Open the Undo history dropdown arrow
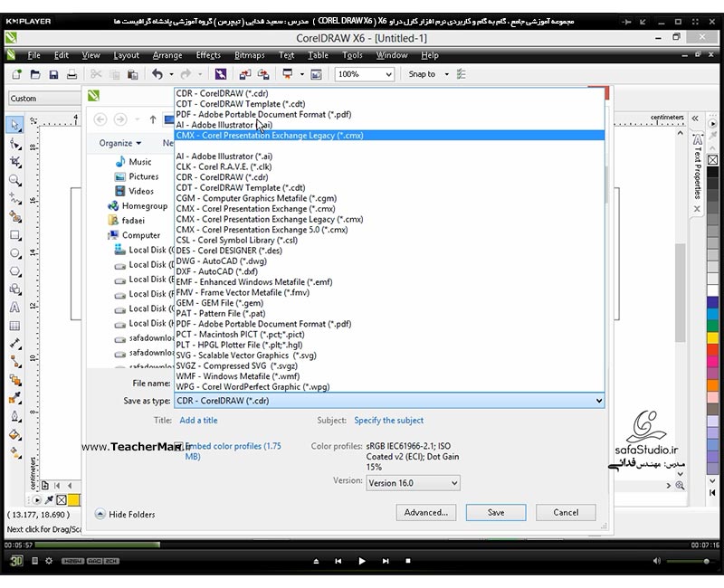 [171, 74]
